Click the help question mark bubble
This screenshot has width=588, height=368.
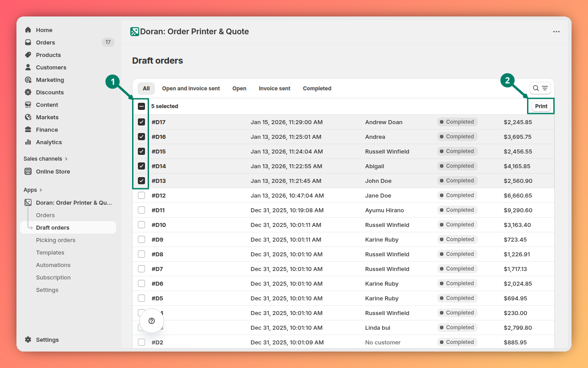tap(152, 320)
